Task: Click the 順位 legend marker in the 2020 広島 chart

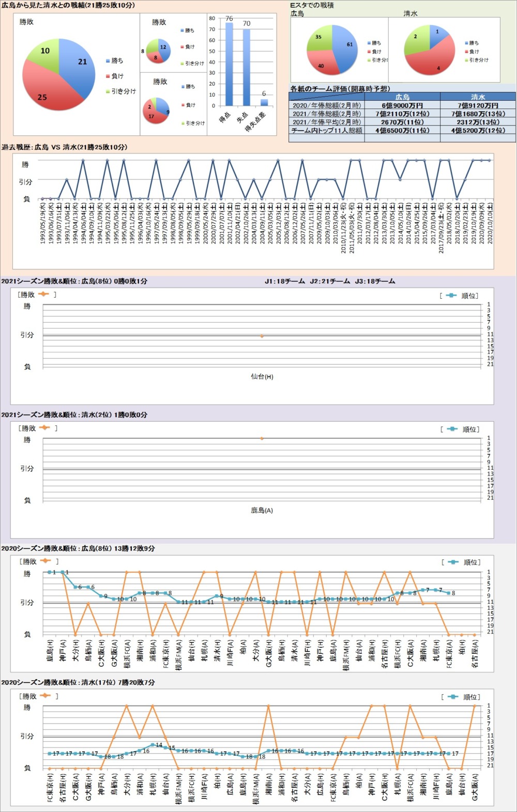Action: click(453, 562)
